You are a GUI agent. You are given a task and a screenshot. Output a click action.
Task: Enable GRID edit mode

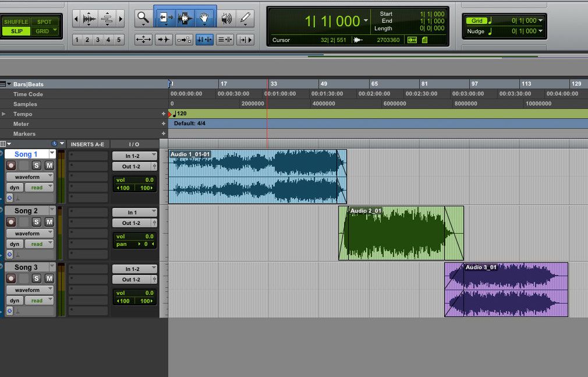click(x=44, y=31)
